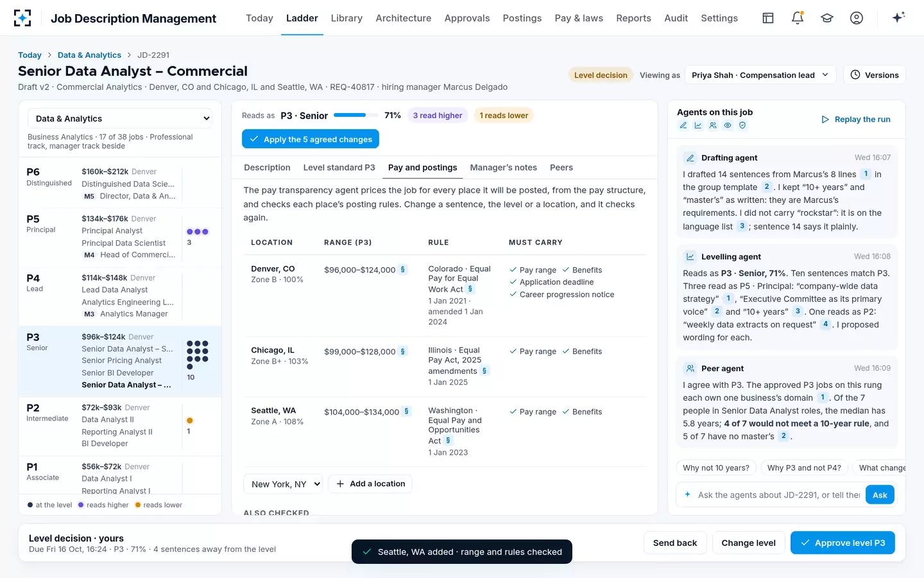Viewport: 924px width, 578px height.
Task: Go to Library in top navigation
Action: tap(346, 18)
